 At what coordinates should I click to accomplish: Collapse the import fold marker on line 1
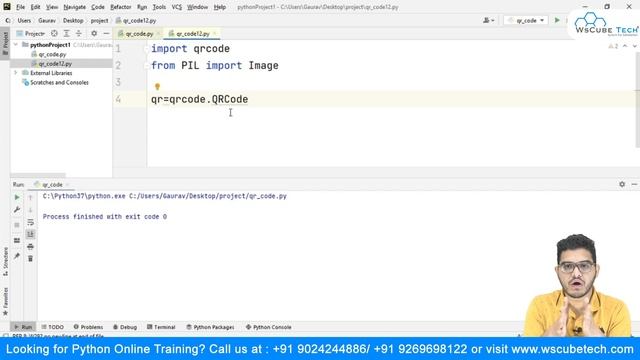coord(147,49)
